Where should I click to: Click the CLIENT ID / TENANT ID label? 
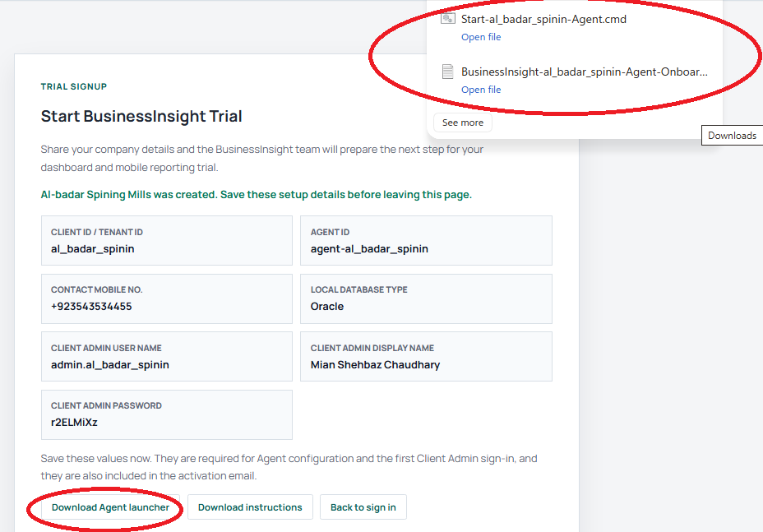[97, 232]
